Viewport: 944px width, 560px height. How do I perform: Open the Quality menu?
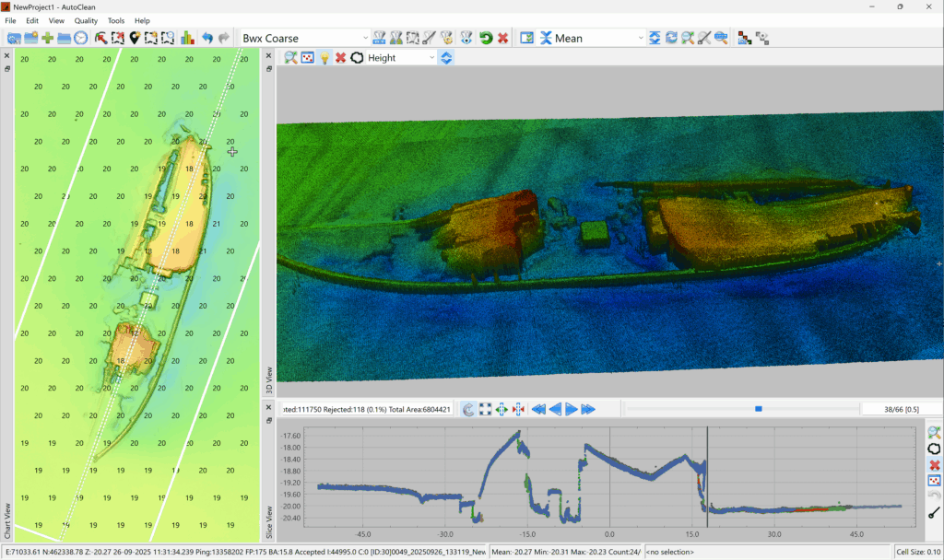click(86, 20)
